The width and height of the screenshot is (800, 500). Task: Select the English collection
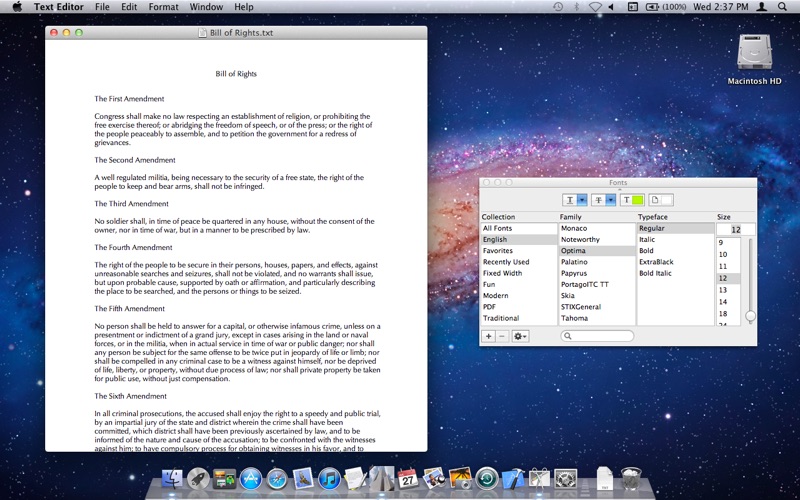click(x=519, y=239)
